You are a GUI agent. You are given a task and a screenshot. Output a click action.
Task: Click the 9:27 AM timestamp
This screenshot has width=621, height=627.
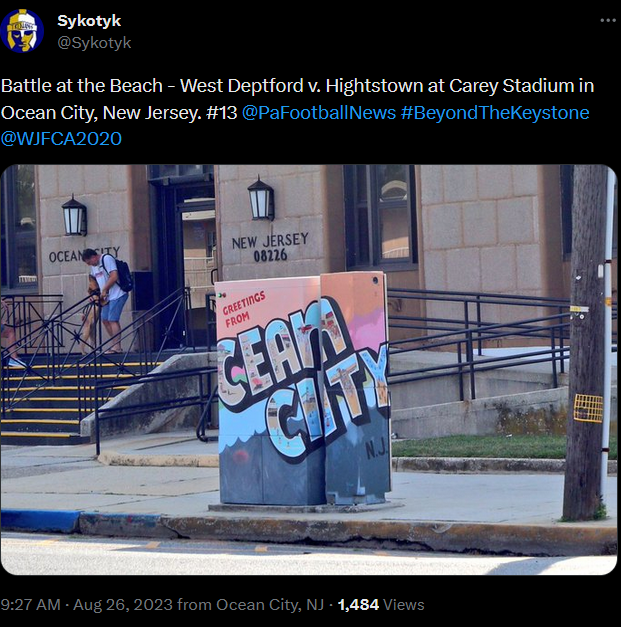click(x=30, y=605)
